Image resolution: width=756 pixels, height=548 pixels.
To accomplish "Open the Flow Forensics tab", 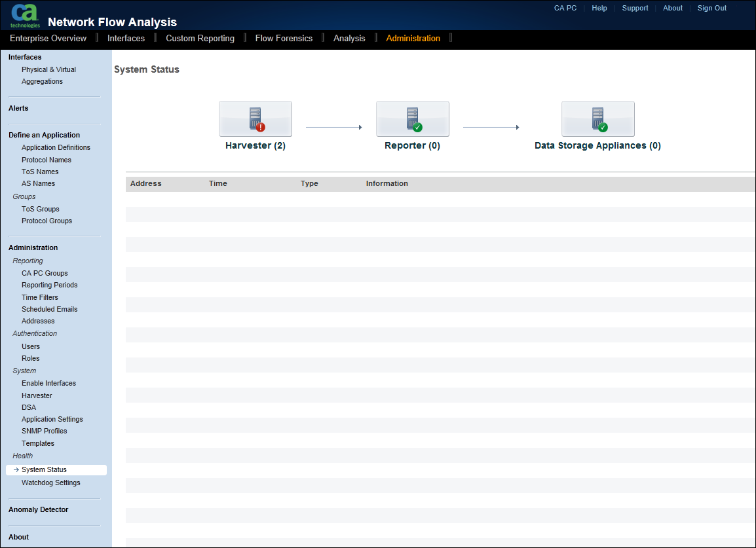I will point(284,38).
